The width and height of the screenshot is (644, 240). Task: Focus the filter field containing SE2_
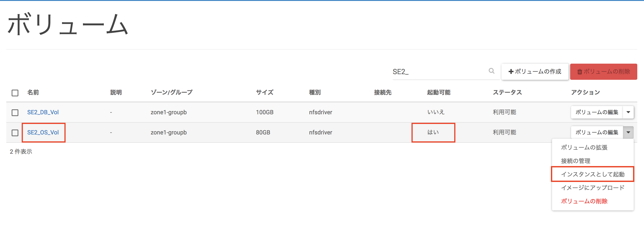(x=440, y=72)
